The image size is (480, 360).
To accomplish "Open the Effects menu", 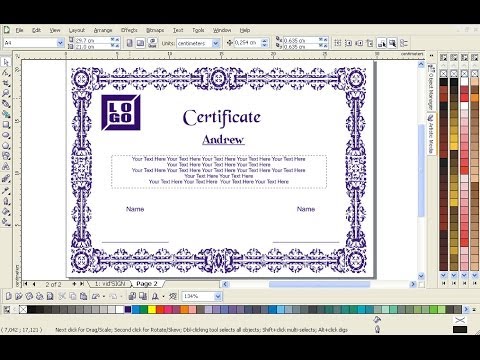I will point(129,30).
